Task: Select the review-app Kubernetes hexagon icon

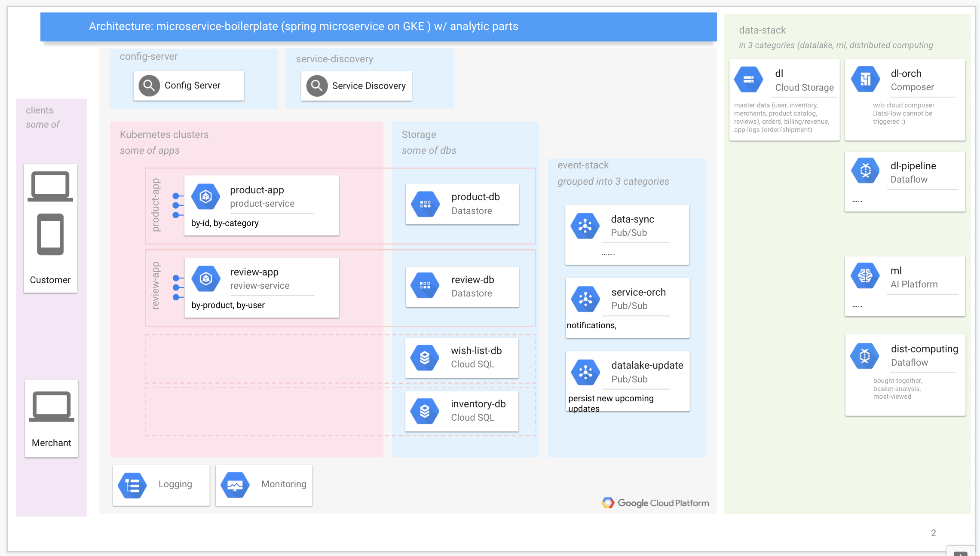Action: (x=206, y=279)
